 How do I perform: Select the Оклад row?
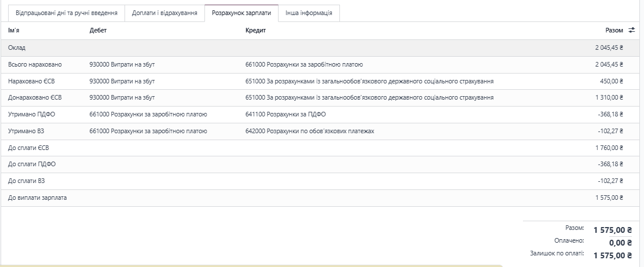17,47
